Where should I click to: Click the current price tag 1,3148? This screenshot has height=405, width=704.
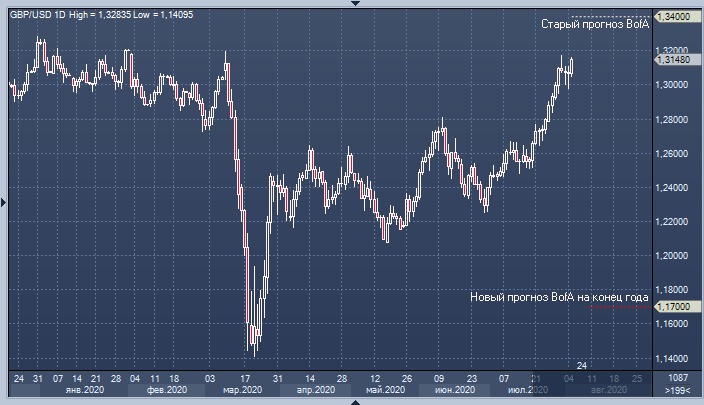[675, 60]
